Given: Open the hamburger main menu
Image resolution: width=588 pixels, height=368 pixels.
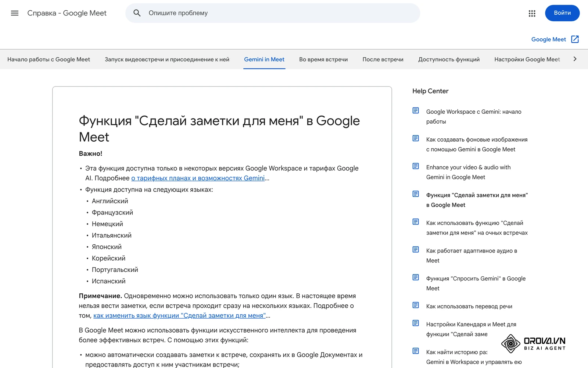Looking at the screenshot, I should click(x=15, y=13).
